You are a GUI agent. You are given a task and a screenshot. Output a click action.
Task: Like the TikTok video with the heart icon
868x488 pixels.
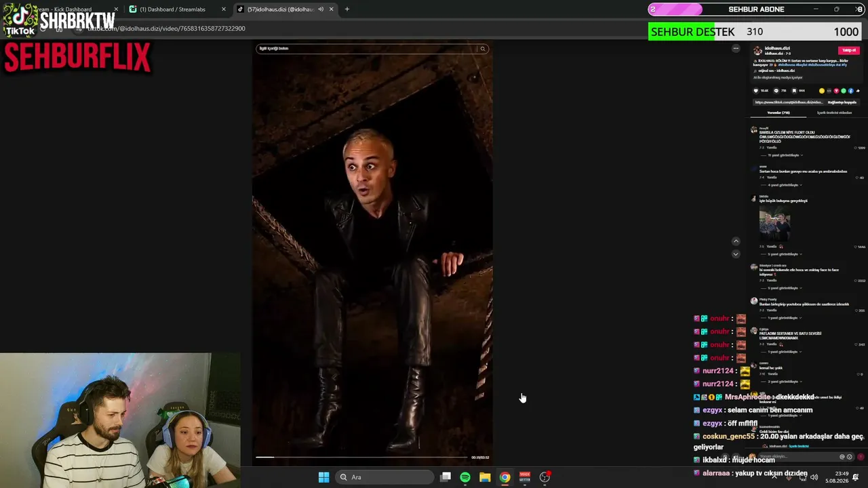click(756, 91)
